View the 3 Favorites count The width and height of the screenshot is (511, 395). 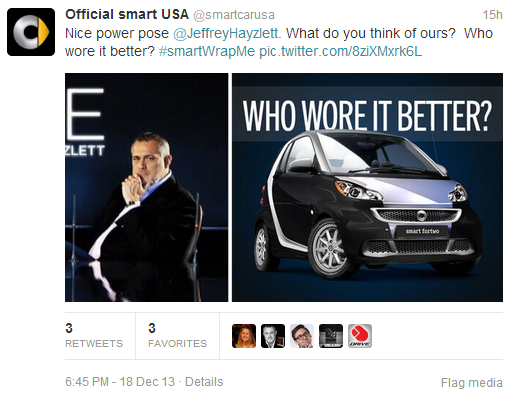177,336
